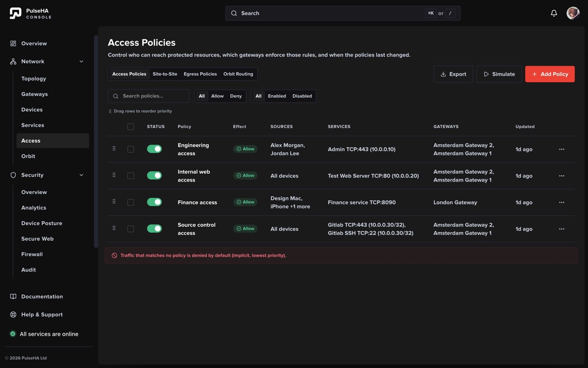The height and width of the screenshot is (368, 588).
Task: Open more options for Internal web access
Action: [x=562, y=176]
